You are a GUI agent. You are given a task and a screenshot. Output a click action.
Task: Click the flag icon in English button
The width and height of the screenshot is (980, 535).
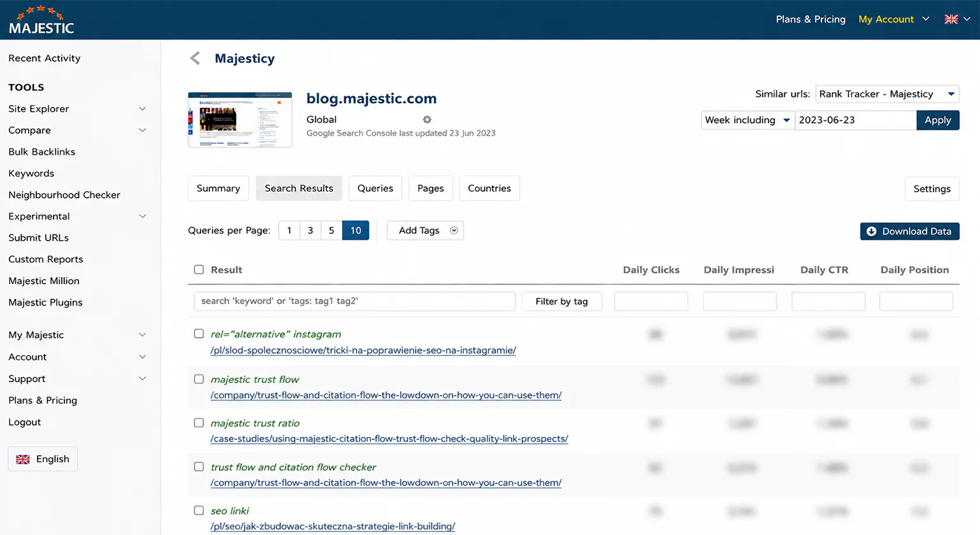tap(23, 459)
